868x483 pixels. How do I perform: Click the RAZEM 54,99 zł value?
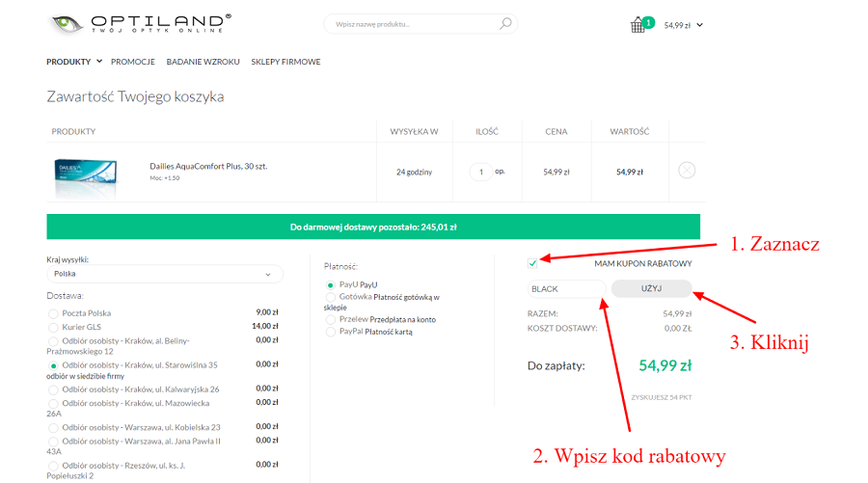point(678,313)
